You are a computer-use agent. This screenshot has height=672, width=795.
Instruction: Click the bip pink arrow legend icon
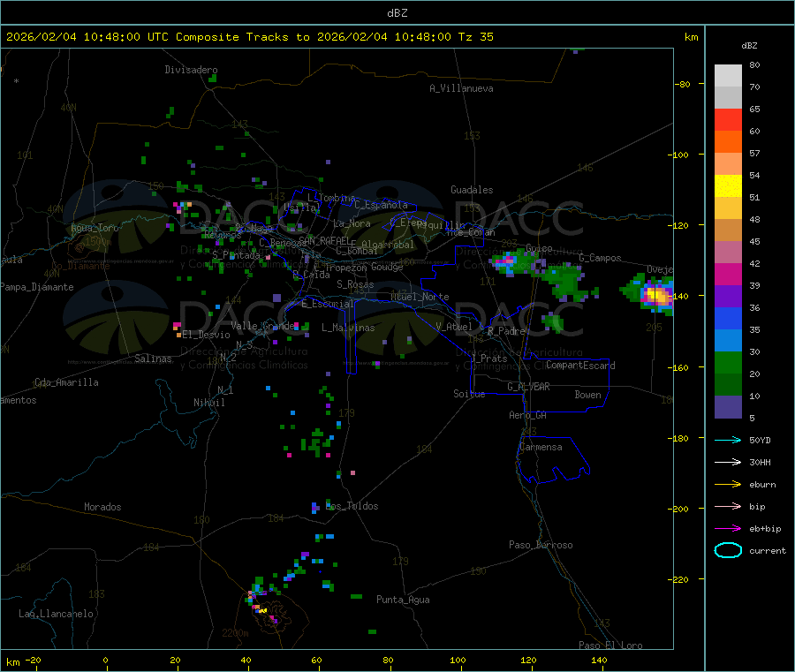coord(728,506)
